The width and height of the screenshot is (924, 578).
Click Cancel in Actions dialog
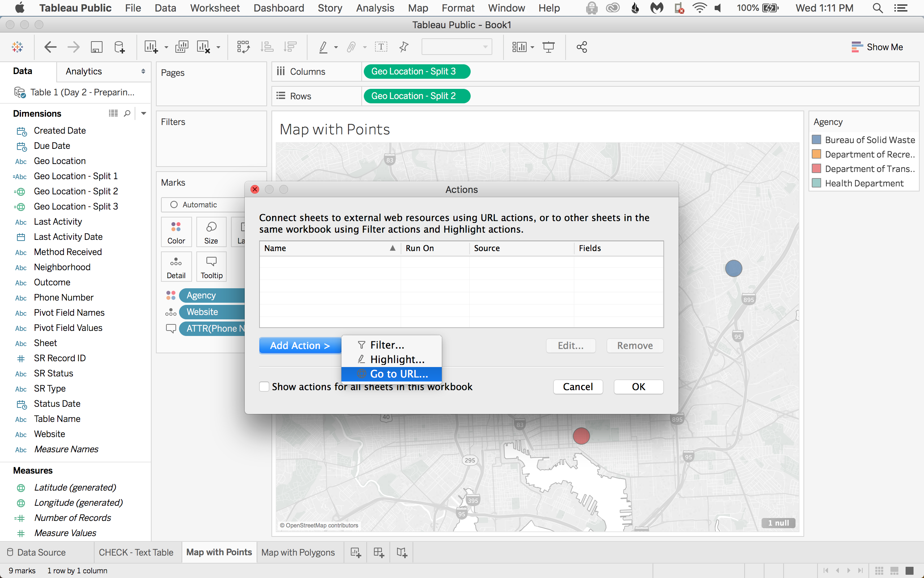pyautogui.click(x=578, y=387)
